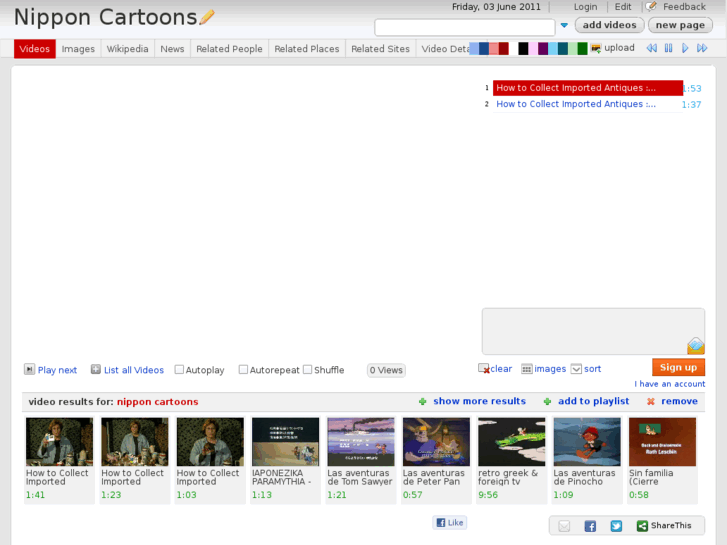727x545 pixels.
Task: Share on Facebook icon in share bar
Action: (x=590, y=526)
